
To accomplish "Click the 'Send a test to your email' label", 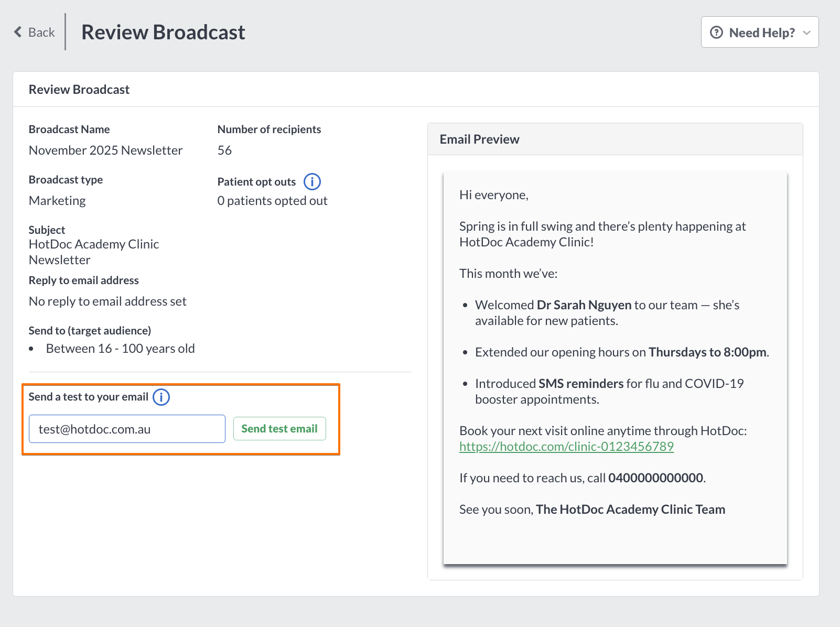I will (x=89, y=397).
